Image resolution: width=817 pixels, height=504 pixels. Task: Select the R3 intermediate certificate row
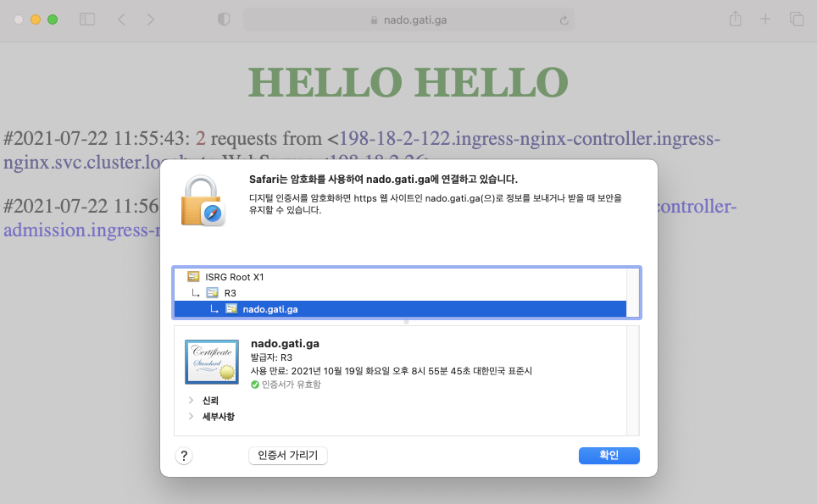coord(400,293)
